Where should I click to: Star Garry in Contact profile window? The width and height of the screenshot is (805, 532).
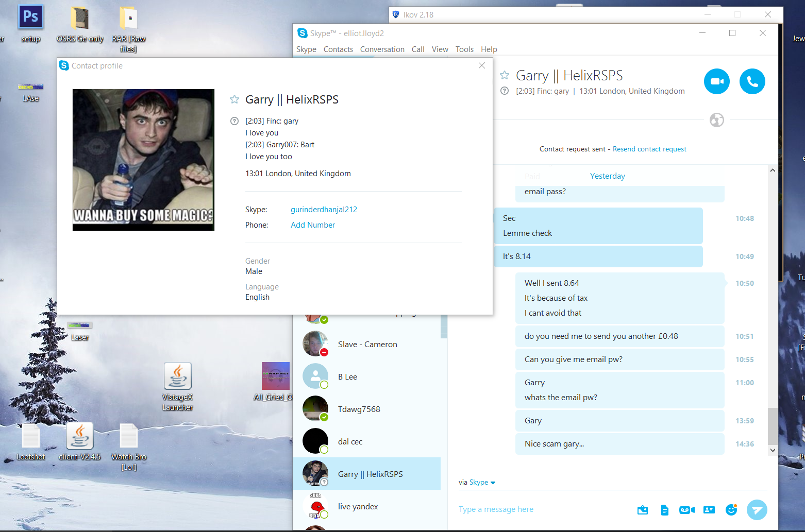234,99
